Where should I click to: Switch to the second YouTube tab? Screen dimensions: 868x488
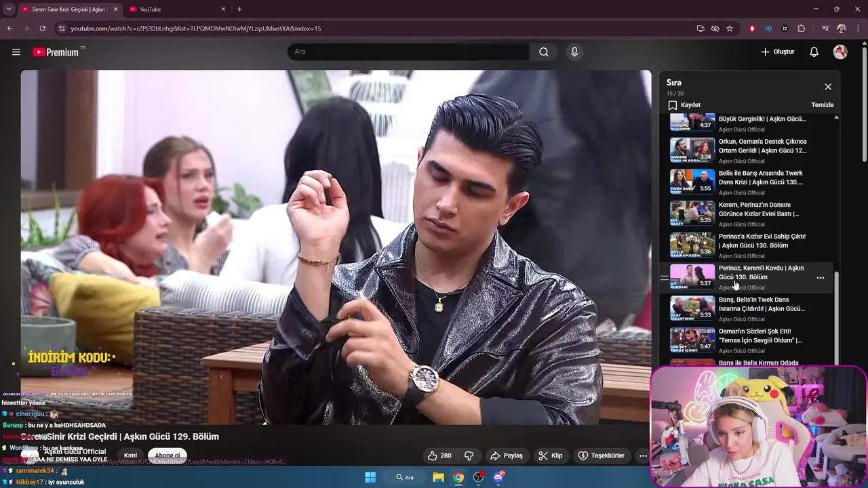[176, 9]
